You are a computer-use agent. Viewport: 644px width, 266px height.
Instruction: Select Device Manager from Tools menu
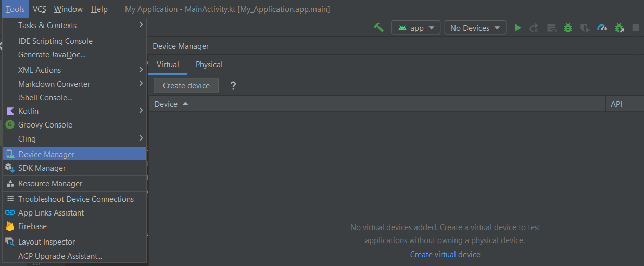(x=46, y=154)
